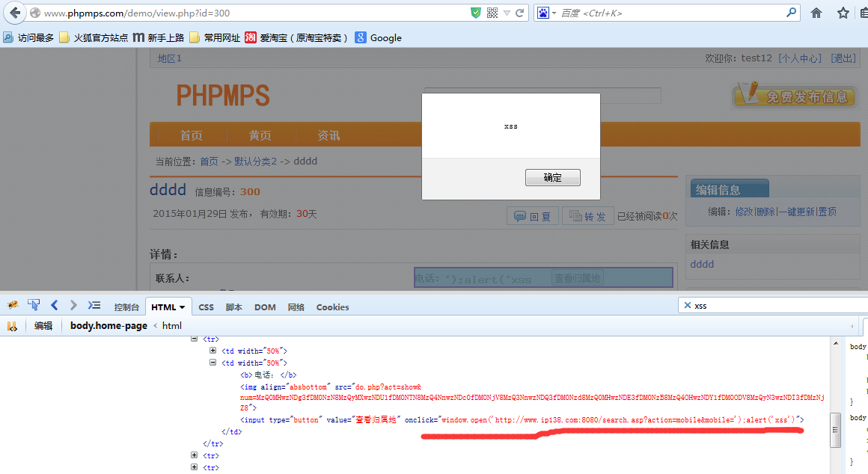Click the 转发 forward button
Screen dimensions: 868x474
[587, 216]
